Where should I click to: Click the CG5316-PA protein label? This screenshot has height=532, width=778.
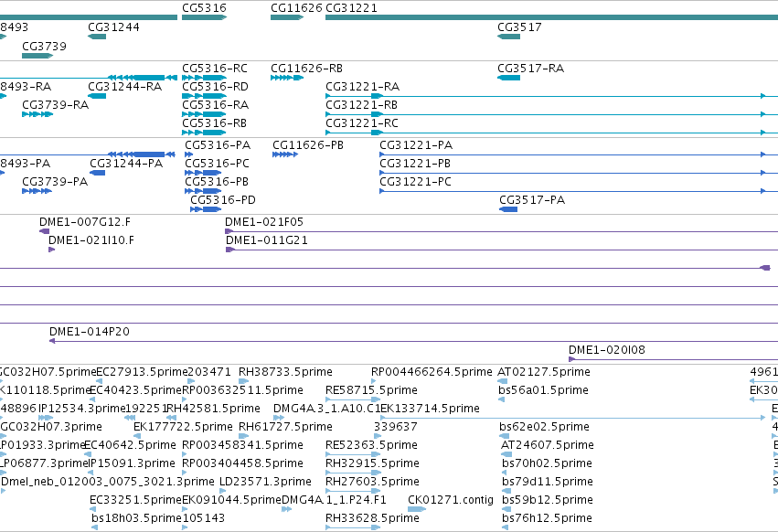point(218,145)
